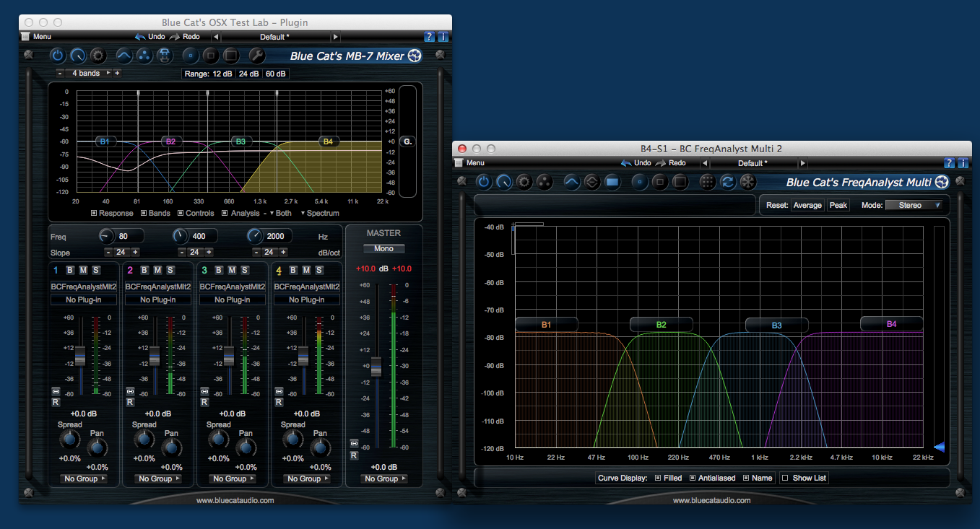
Task: Click the curve-shape icon in MB-7 Mixer toolbar
Action: point(124,55)
